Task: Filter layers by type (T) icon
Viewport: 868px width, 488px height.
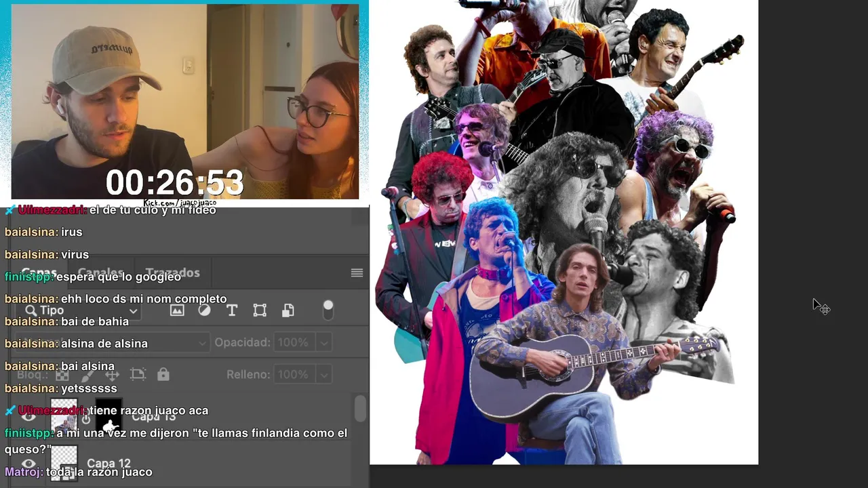Action: point(232,310)
